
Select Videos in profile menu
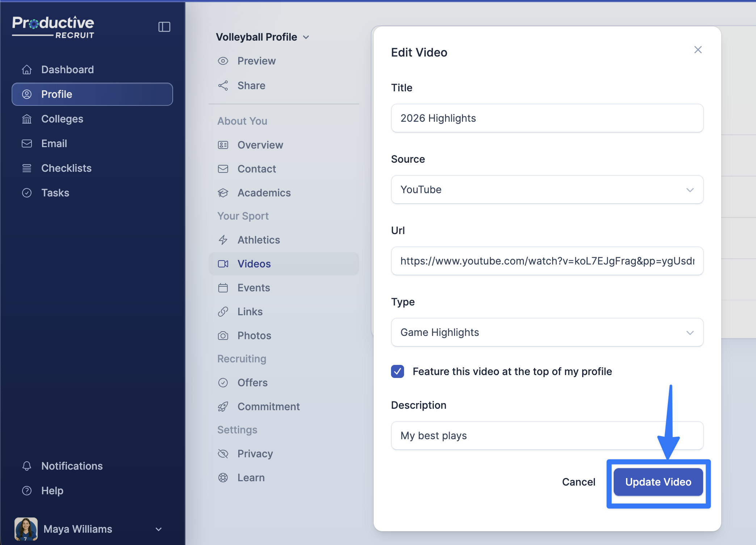click(254, 264)
